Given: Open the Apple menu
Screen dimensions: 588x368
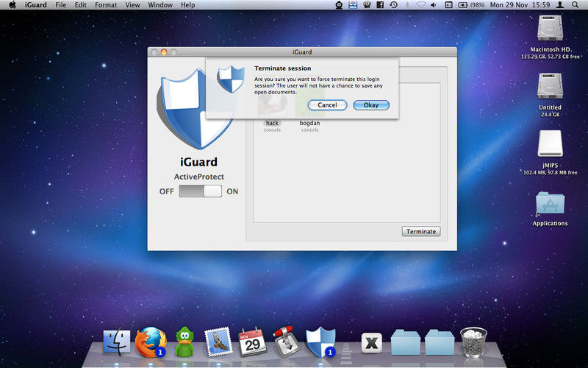Looking at the screenshot, I should 12,5.
